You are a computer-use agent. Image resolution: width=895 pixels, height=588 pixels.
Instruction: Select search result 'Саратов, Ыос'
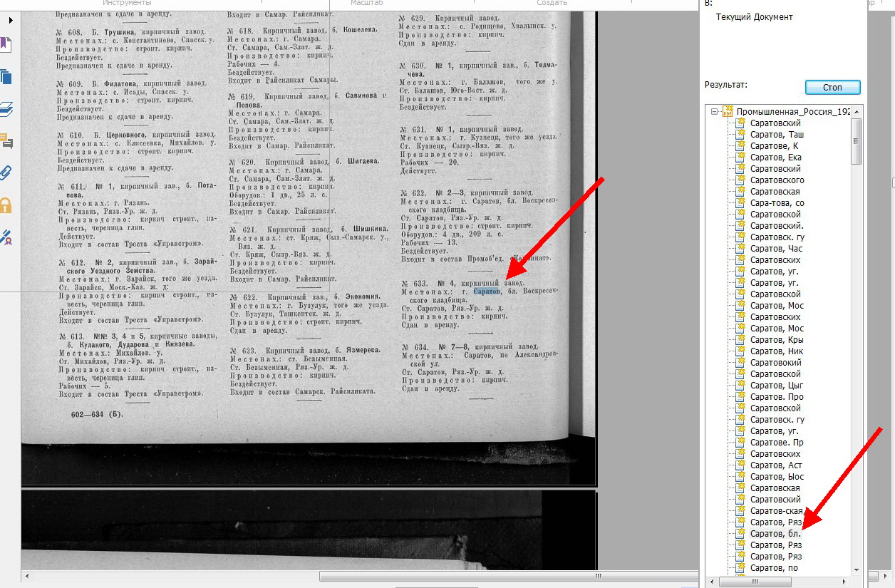(x=777, y=477)
